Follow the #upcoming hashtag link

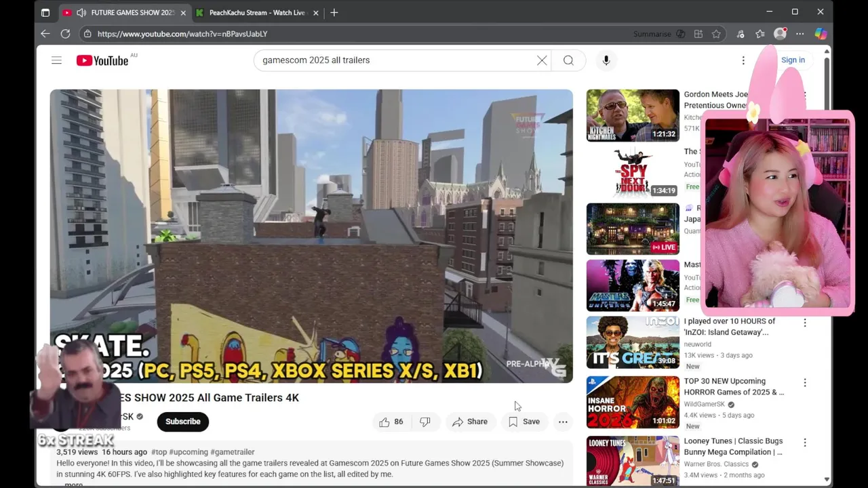(189, 452)
